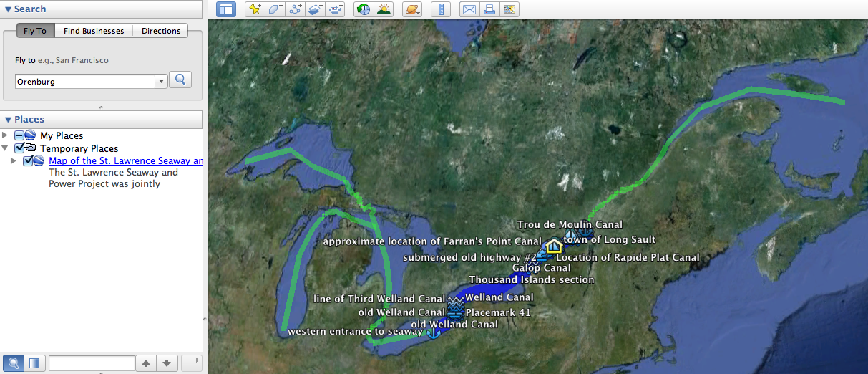Collapse the Search panel header
The image size is (868, 374).
(8, 9)
